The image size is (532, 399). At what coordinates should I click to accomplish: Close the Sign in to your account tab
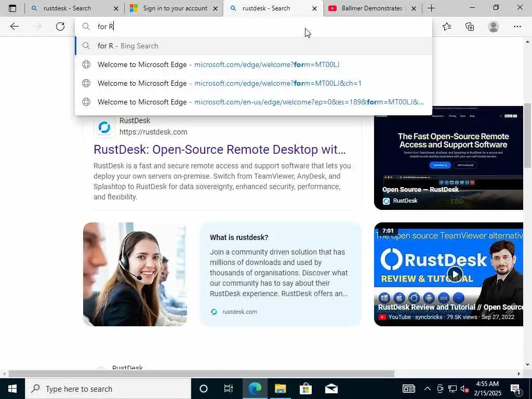(215, 8)
